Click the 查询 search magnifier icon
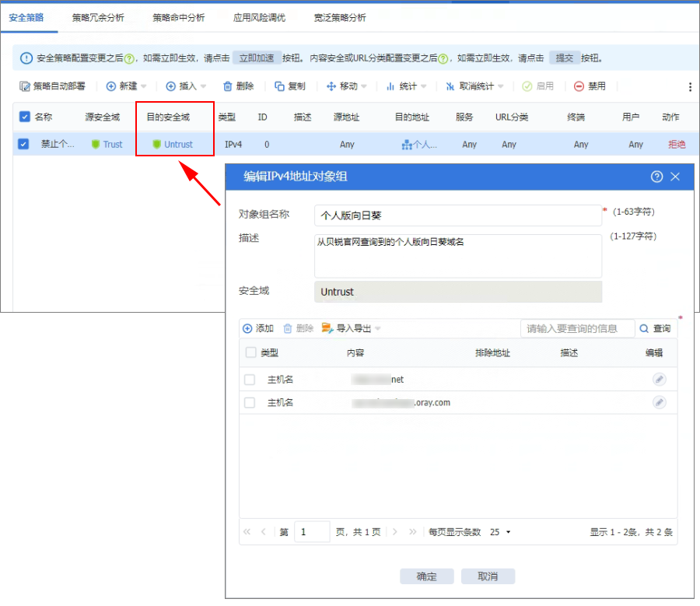 click(x=645, y=329)
